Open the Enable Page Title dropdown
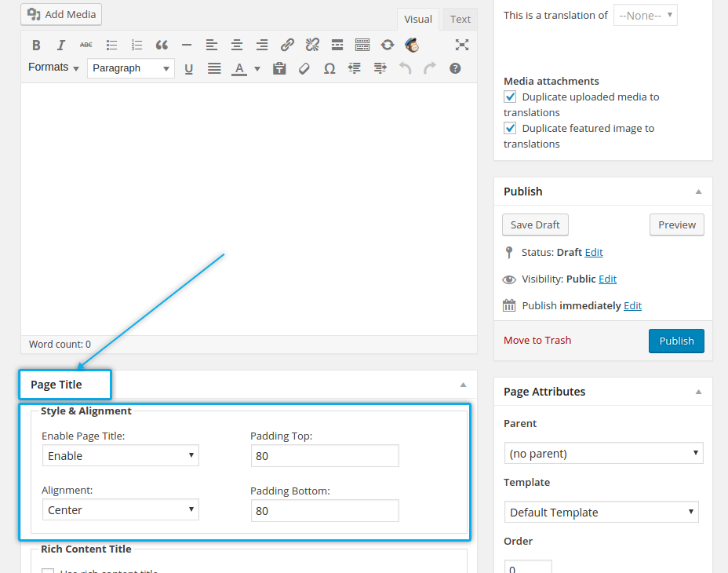This screenshot has width=728, height=573. 120,455
